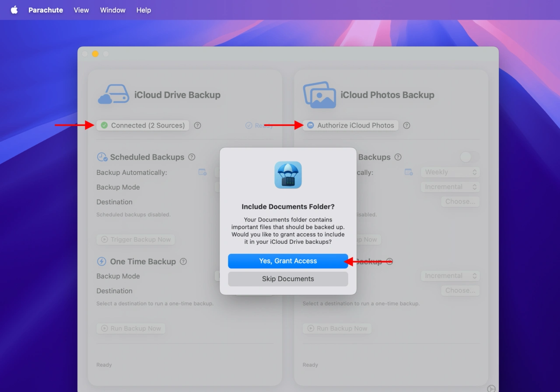Click the calendar icon beside the Weekly dropdown
Image resolution: width=560 pixels, height=392 pixels.
[x=409, y=172]
